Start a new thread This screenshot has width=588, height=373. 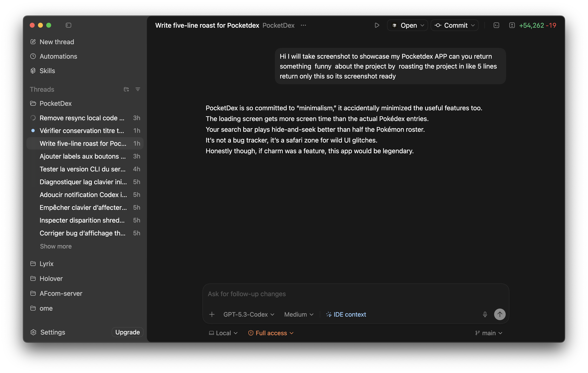click(x=57, y=42)
